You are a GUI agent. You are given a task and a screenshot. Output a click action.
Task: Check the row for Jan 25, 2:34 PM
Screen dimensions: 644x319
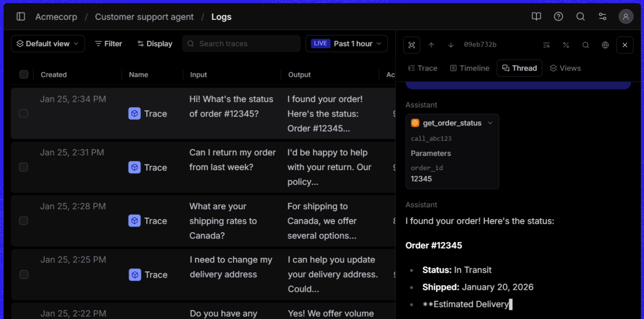[24, 114]
